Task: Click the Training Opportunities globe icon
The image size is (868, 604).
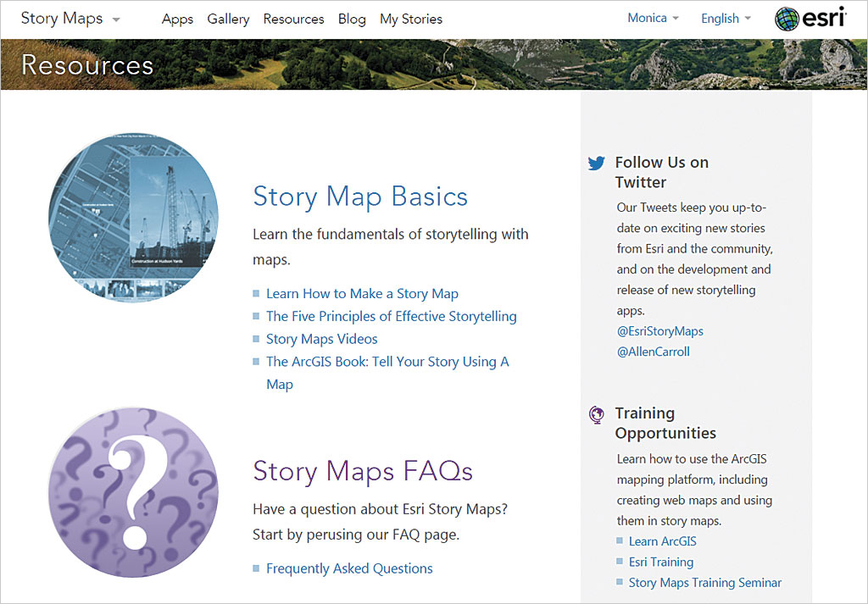Action: point(597,414)
